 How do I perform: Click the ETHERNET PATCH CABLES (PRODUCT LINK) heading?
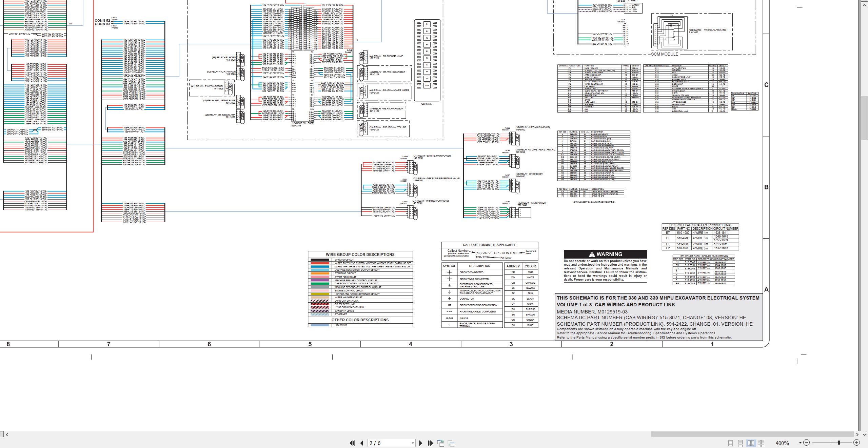pyautogui.click(x=700, y=225)
